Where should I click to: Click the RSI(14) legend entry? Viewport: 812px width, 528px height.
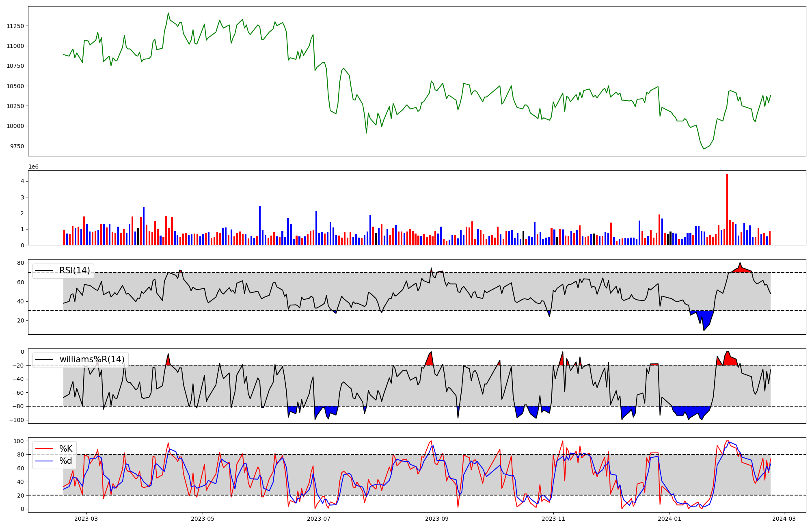click(x=74, y=271)
